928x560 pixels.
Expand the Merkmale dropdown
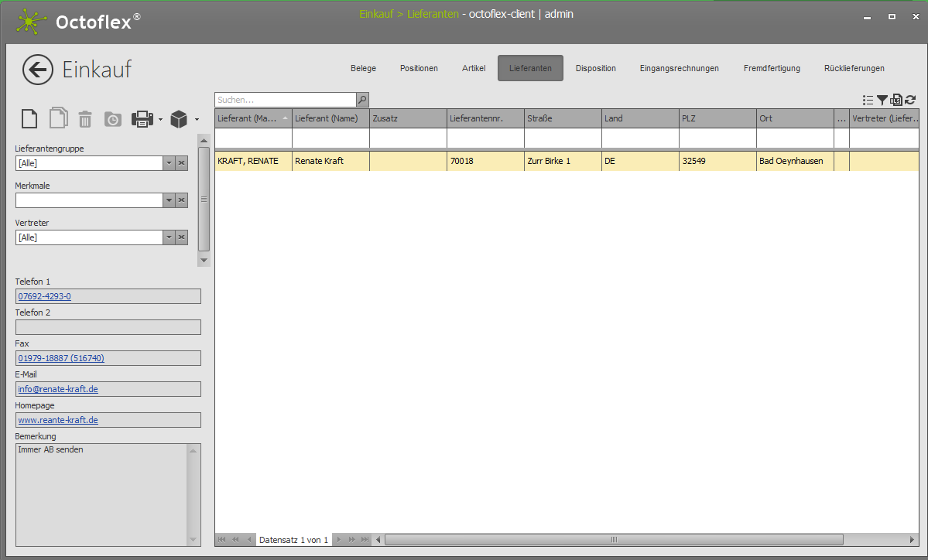(169, 200)
